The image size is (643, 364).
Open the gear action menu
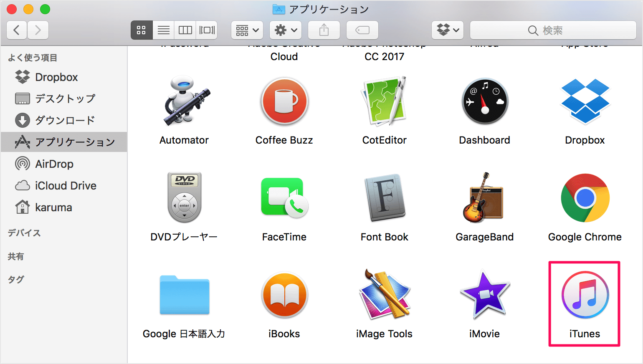286,30
